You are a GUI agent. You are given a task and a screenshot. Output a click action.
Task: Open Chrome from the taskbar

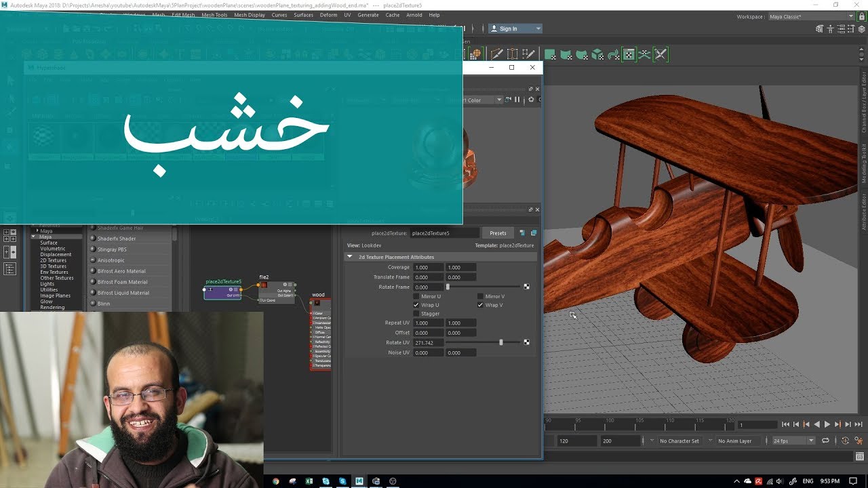coord(276,481)
